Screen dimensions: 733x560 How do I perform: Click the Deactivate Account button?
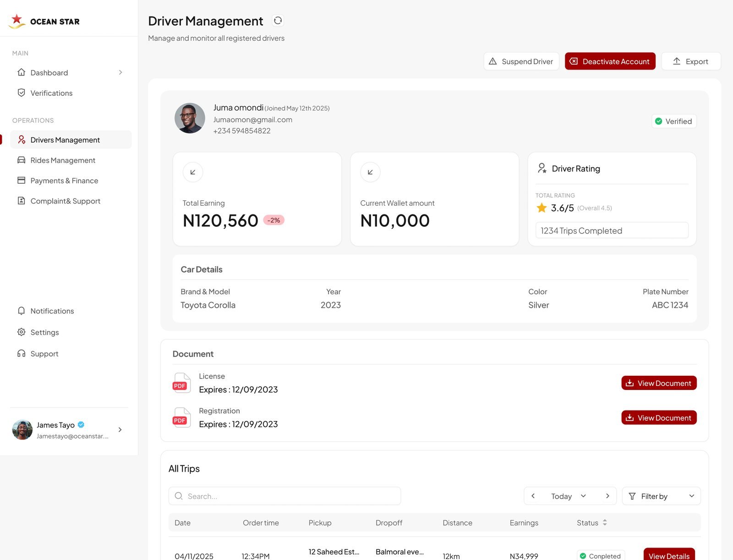pyautogui.click(x=610, y=61)
